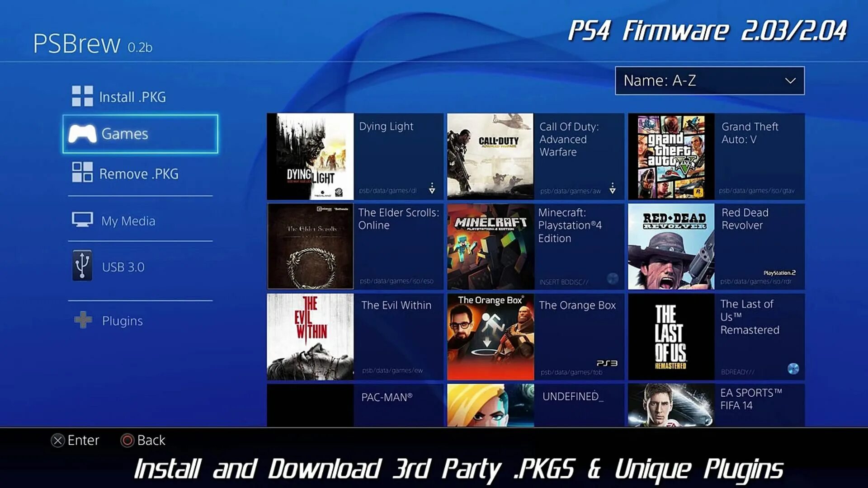Click Enter button at bottom bar

(x=75, y=440)
